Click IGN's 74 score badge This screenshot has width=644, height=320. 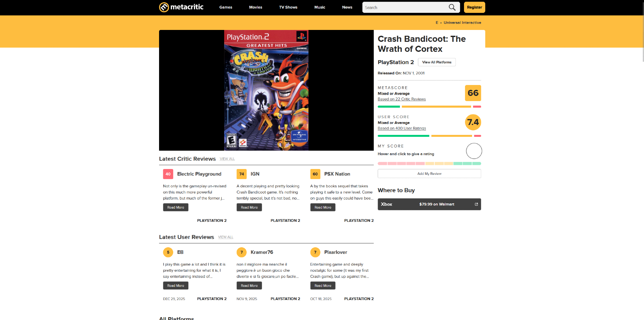tap(241, 174)
